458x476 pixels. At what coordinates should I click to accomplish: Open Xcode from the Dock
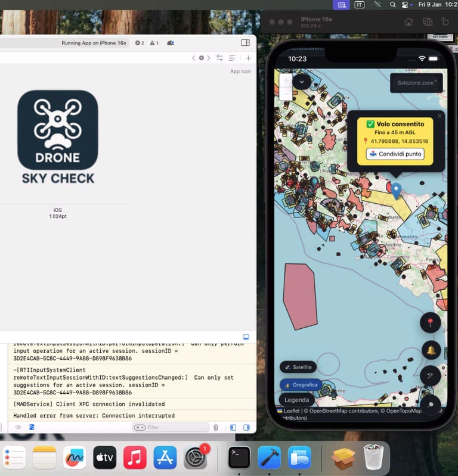[270, 458]
